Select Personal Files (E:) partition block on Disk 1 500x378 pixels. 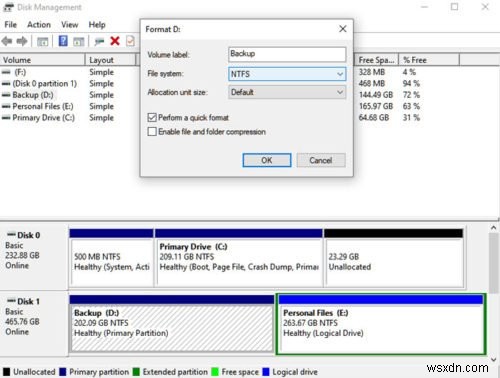(x=381, y=324)
